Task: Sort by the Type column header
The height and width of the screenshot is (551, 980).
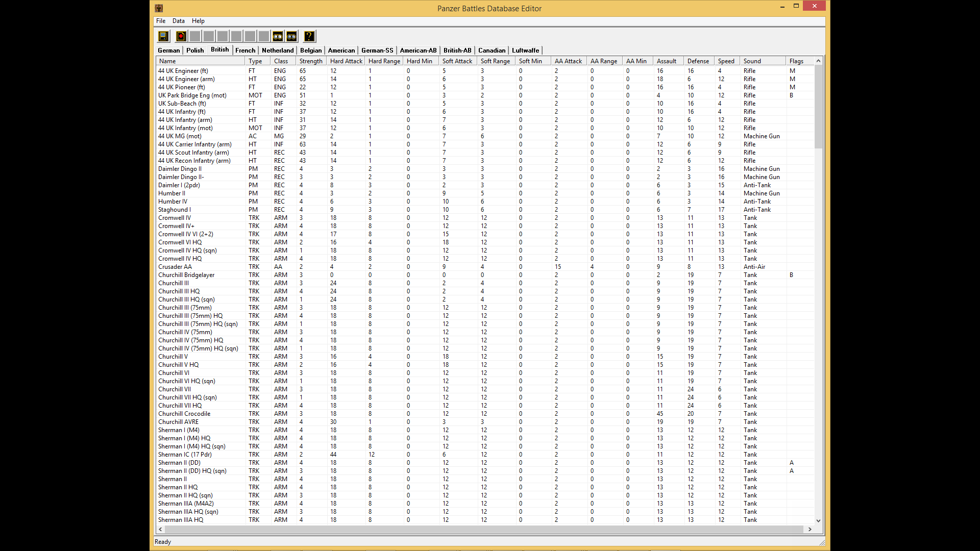Action: click(x=258, y=61)
